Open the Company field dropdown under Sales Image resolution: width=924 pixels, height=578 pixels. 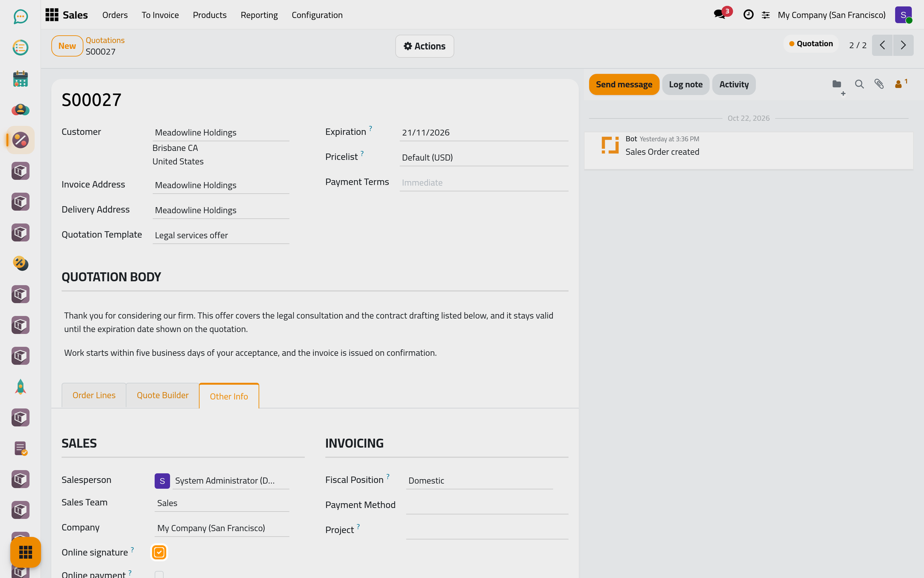222,528
